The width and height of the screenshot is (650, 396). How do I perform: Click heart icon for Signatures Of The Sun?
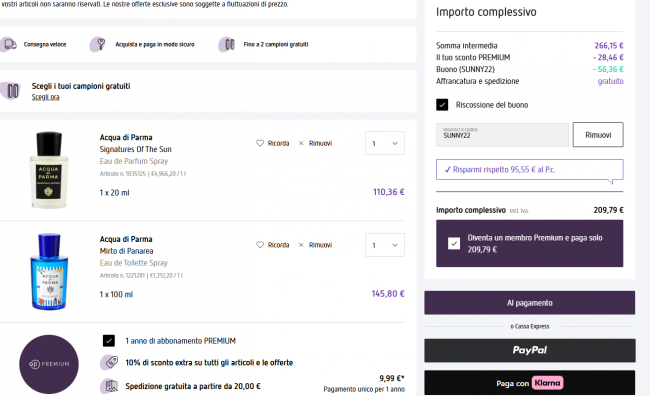260,143
